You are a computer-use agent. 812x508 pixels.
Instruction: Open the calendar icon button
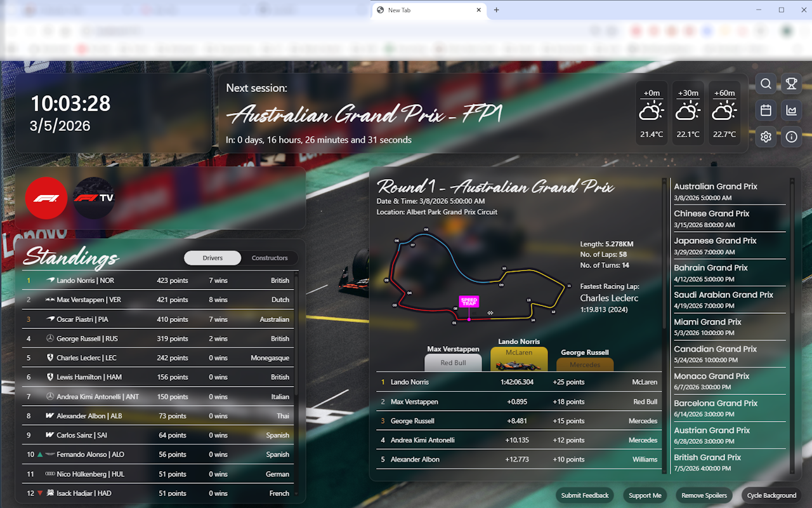point(766,110)
